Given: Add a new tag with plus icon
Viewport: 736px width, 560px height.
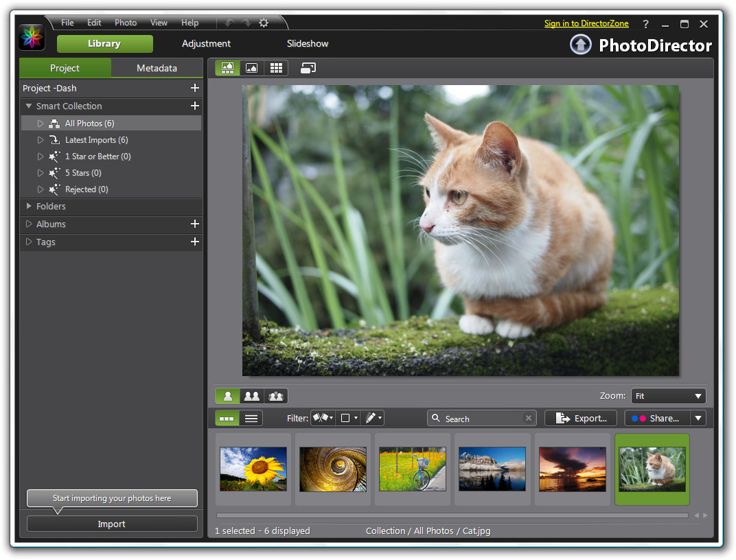Looking at the screenshot, I should coord(195,242).
